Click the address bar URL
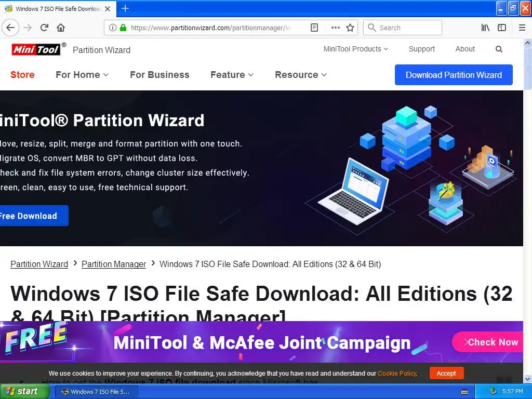This screenshot has height=399, width=532. pyautogui.click(x=210, y=28)
